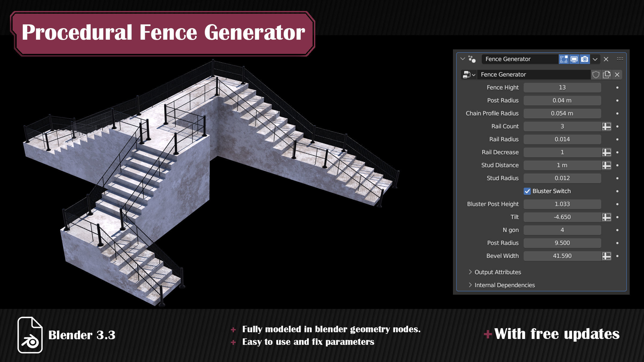Image resolution: width=644 pixels, height=362 pixels.
Task: Toggle modifier display in viewport
Action: [574, 59]
